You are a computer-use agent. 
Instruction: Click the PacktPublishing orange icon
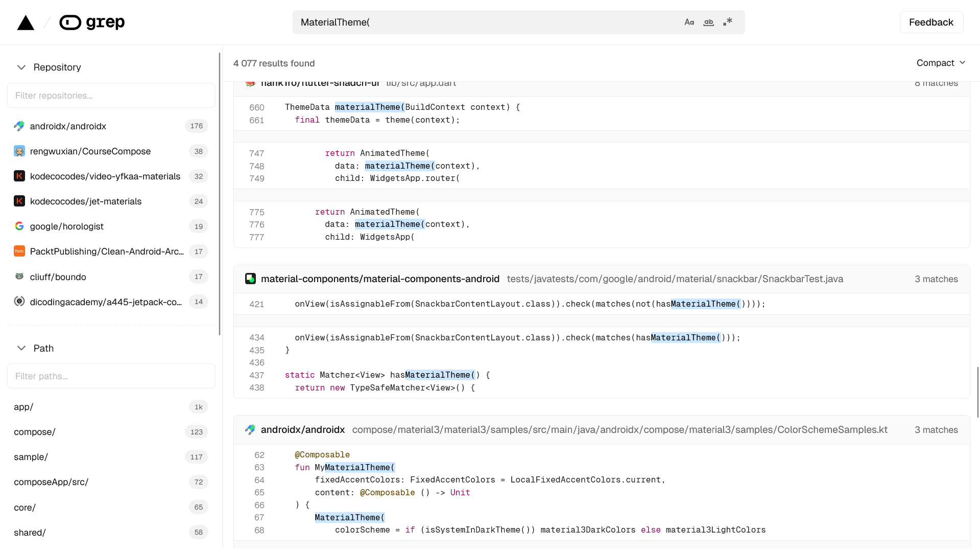pos(19,251)
